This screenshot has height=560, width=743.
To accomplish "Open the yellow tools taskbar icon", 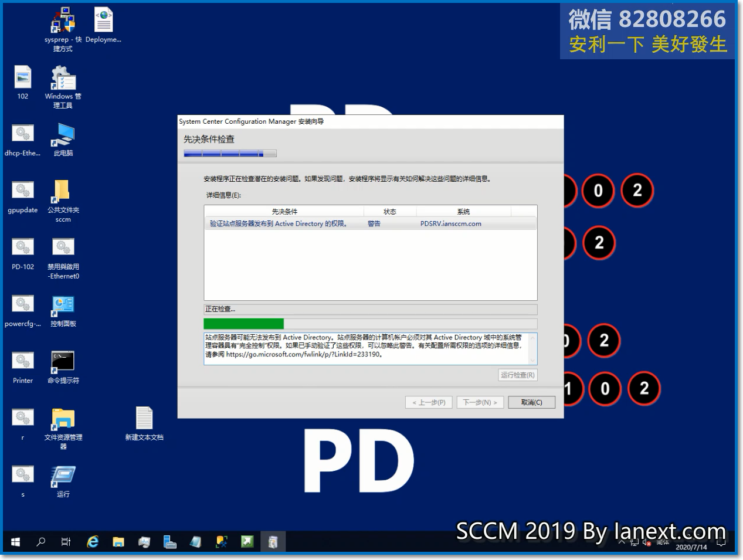I will point(221,542).
